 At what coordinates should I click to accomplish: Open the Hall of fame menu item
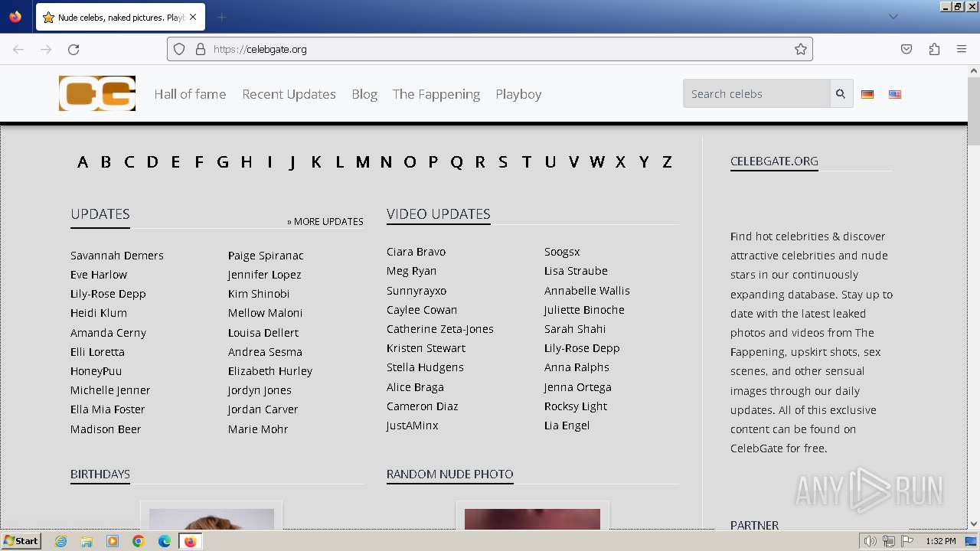point(190,94)
